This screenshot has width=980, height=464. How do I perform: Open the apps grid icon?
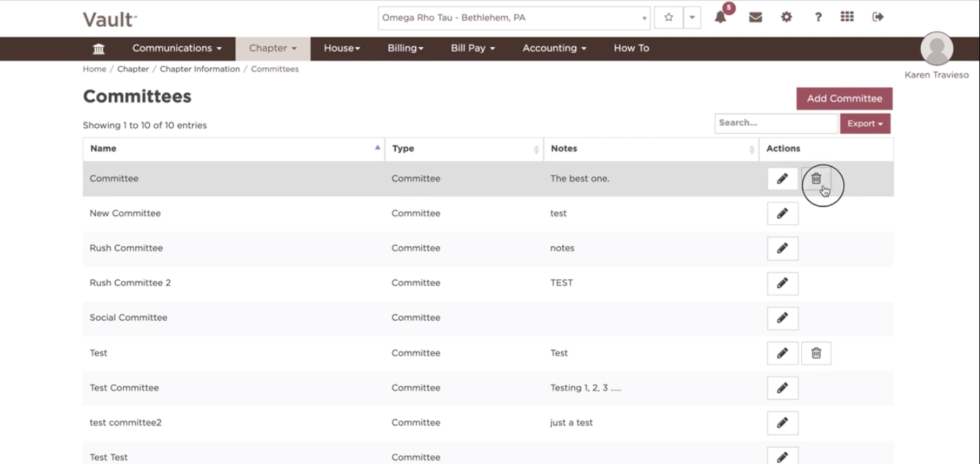click(x=847, y=17)
